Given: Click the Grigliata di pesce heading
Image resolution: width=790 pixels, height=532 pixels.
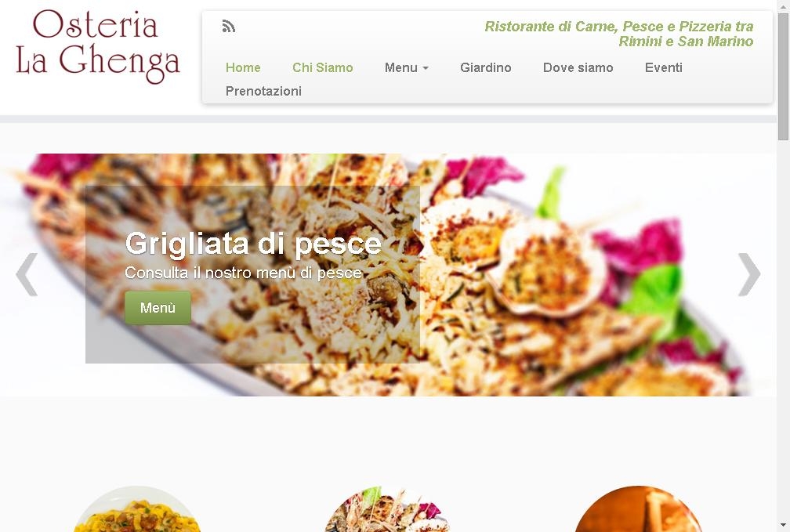Looking at the screenshot, I should tap(253, 244).
